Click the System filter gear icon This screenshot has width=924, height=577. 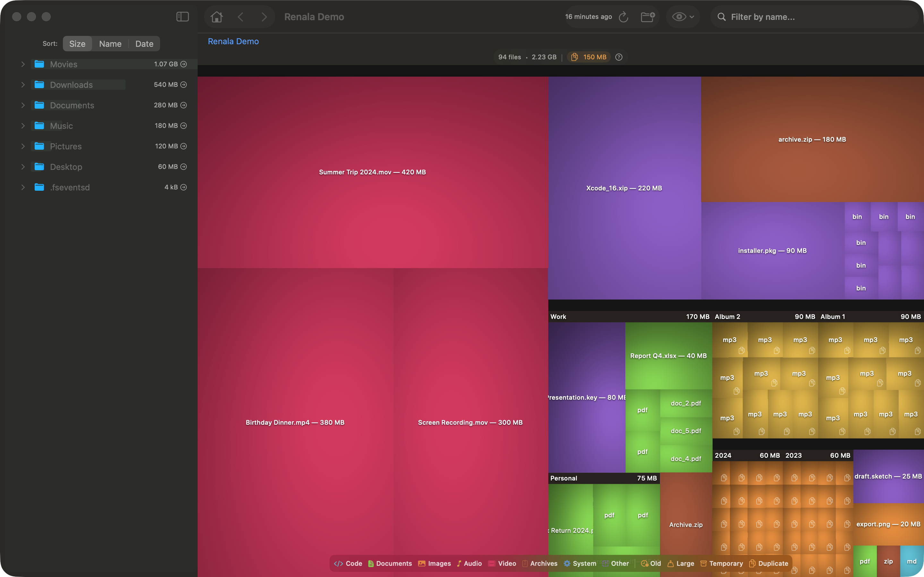[568, 563]
